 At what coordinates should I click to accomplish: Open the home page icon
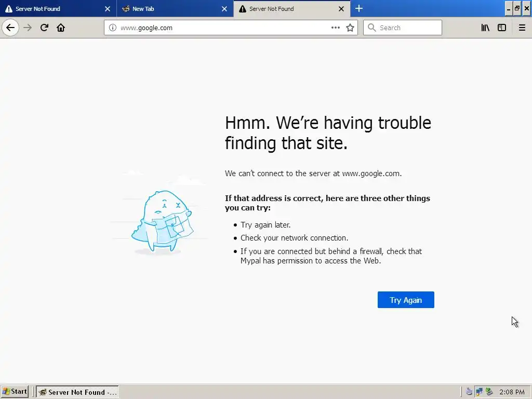click(x=61, y=28)
